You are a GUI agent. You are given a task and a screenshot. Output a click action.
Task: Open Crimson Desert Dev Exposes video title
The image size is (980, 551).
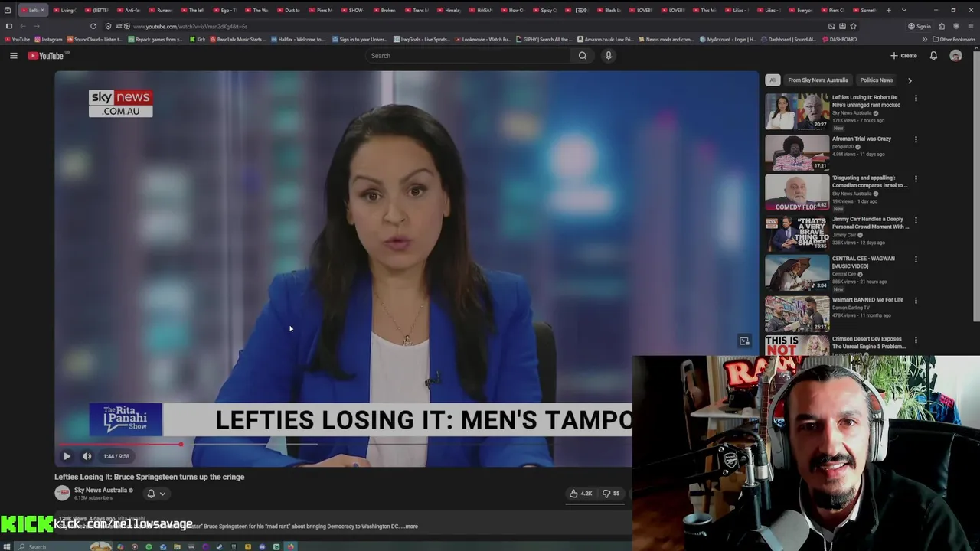[x=869, y=342]
